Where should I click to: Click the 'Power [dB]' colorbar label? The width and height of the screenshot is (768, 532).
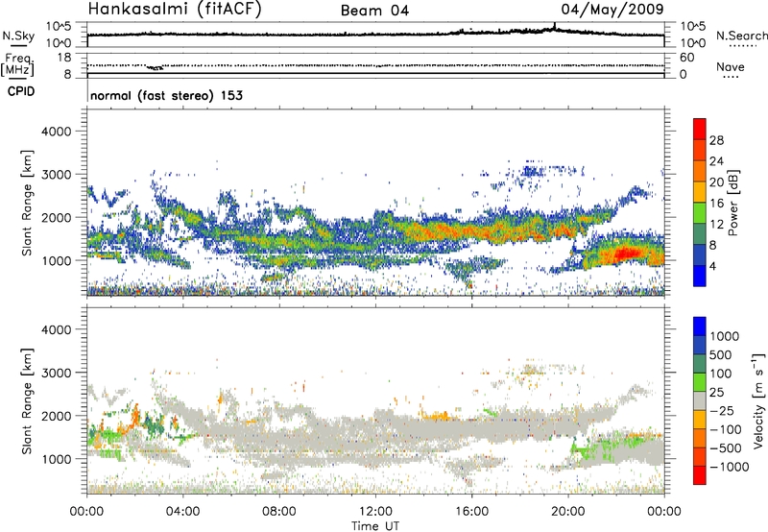pyautogui.click(x=733, y=203)
